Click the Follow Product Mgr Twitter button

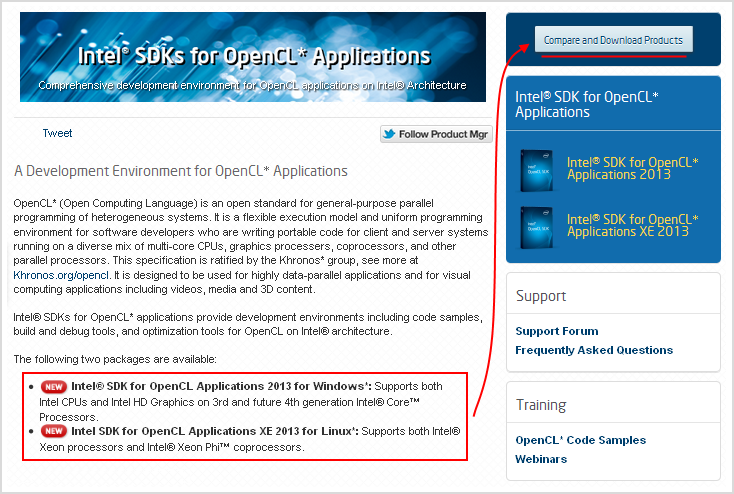pyautogui.click(x=436, y=134)
